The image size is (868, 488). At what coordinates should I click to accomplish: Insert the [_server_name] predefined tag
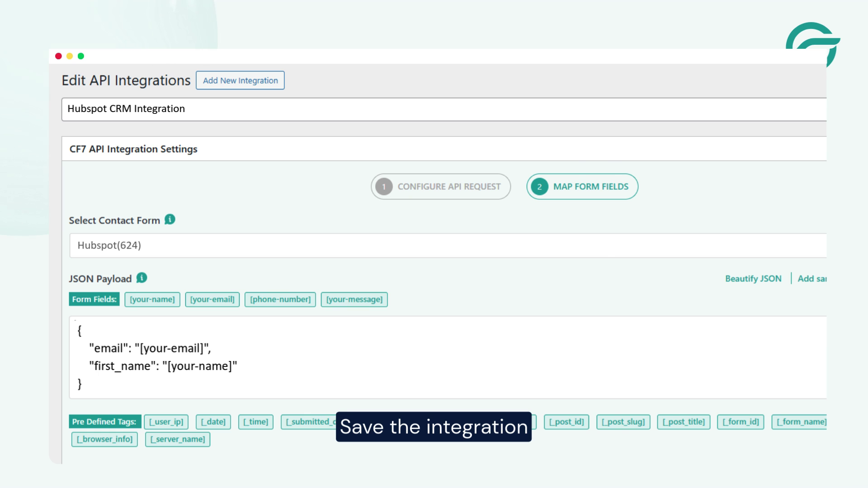click(178, 439)
